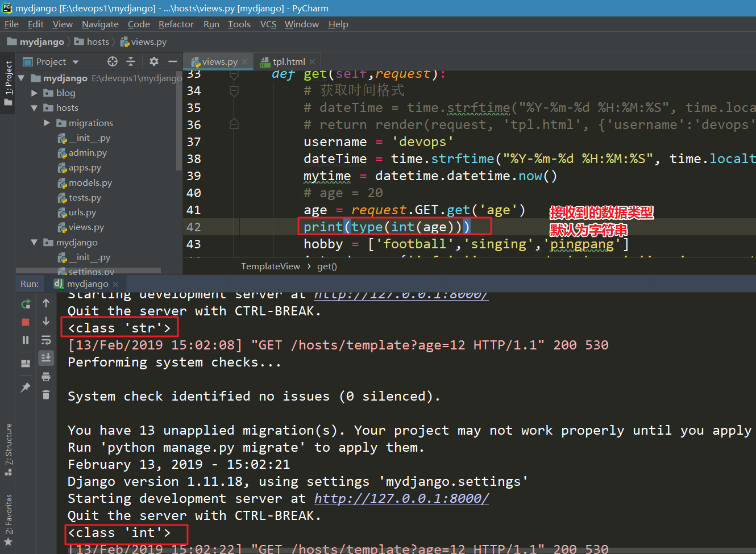Fold the code block at line 33
This screenshot has height=554, width=756.
pos(234,74)
